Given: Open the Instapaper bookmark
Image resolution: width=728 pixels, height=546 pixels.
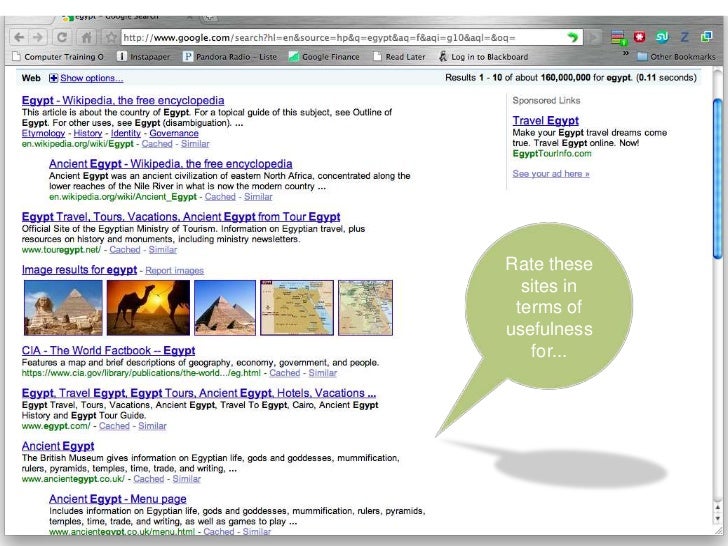Looking at the screenshot, I should [143, 57].
